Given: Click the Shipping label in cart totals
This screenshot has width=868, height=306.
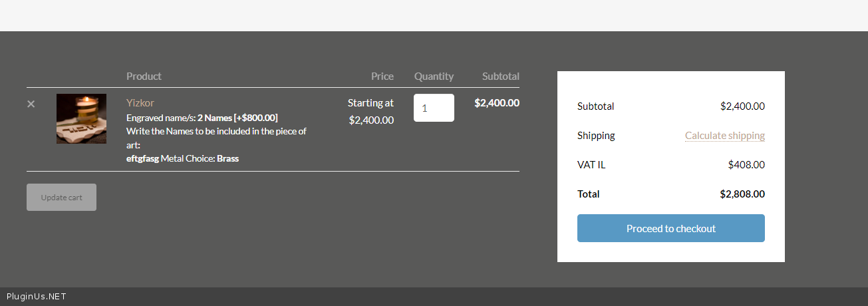Looking at the screenshot, I should click(x=596, y=136).
